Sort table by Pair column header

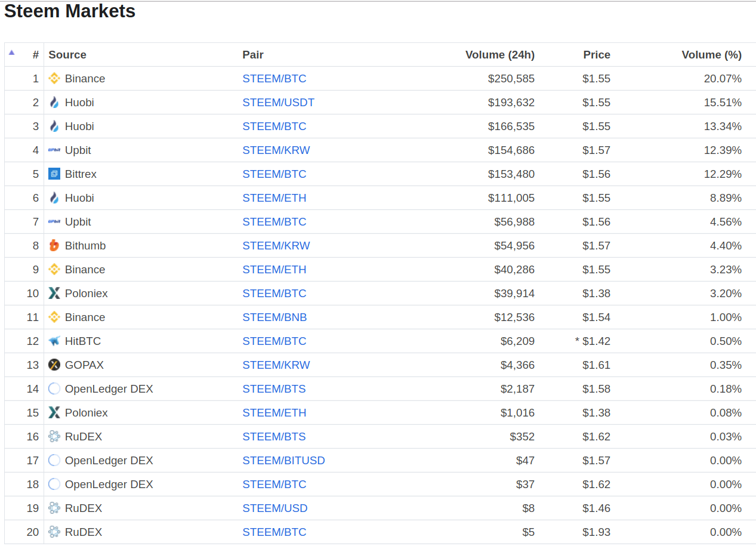point(253,54)
